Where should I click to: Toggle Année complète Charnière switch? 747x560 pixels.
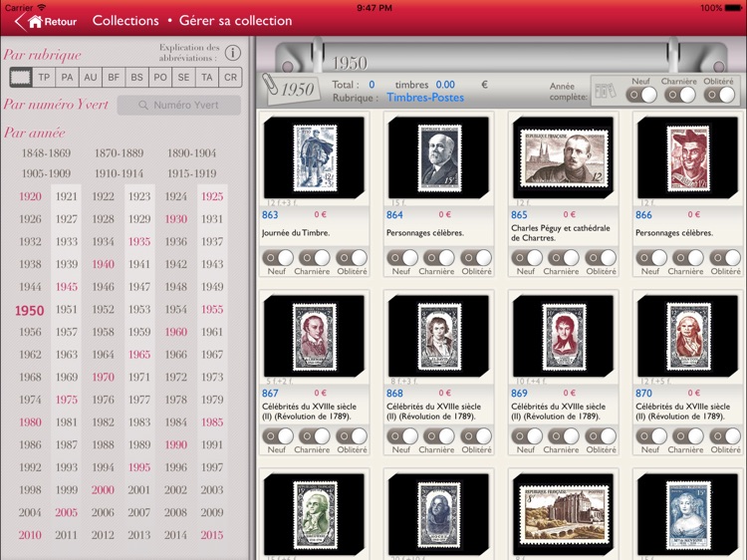pyautogui.click(x=680, y=95)
